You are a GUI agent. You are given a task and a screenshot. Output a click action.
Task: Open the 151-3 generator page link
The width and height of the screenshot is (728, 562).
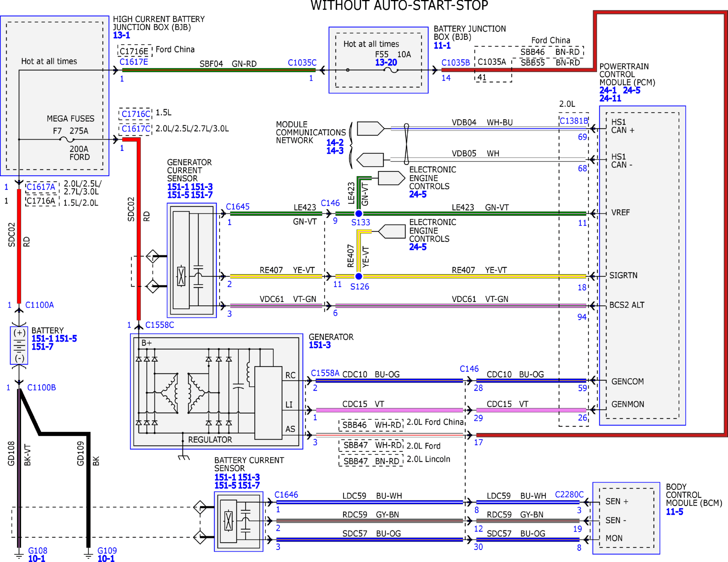click(x=320, y=345)
